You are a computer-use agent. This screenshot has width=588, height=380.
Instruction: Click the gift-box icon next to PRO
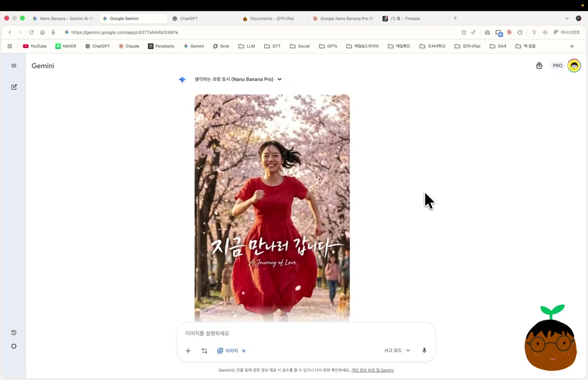[x=539, y=65]
